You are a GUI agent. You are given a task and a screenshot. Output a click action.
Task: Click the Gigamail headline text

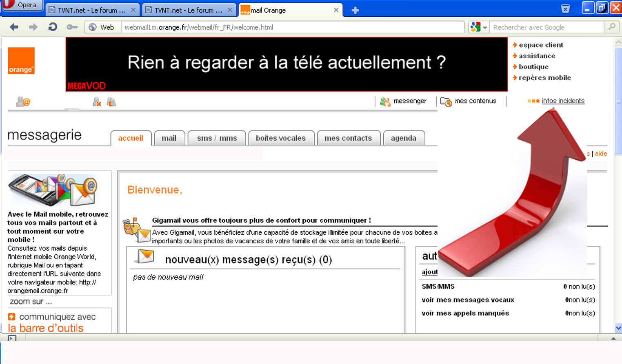262,221
